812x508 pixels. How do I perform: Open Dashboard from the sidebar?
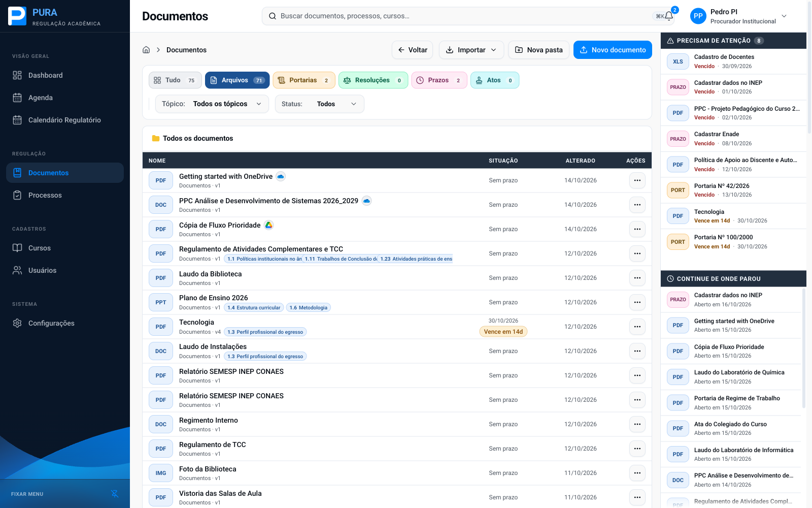coord(65,75)
